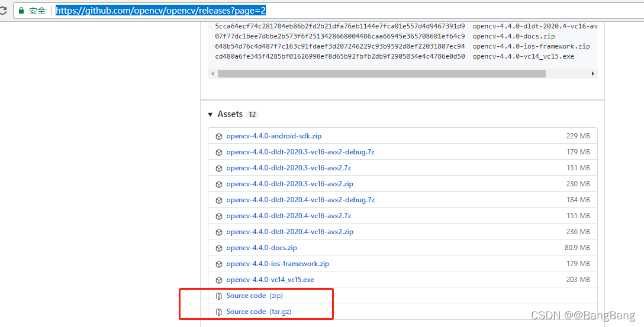Click package icon beside opencv-4.4.0-android-sdk.zip
The height and width of the screenshot is (327, 644).
pyautogui.click(x=219, y=136)
